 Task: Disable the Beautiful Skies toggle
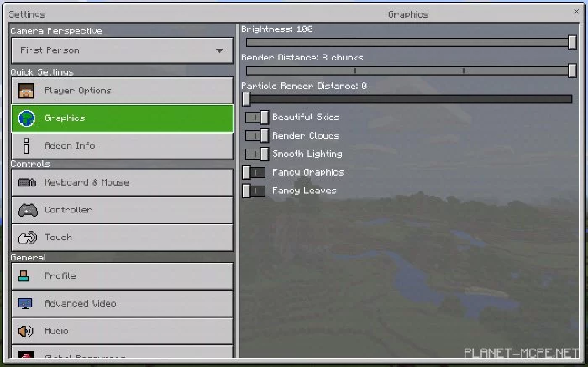(x=256, y=118)
